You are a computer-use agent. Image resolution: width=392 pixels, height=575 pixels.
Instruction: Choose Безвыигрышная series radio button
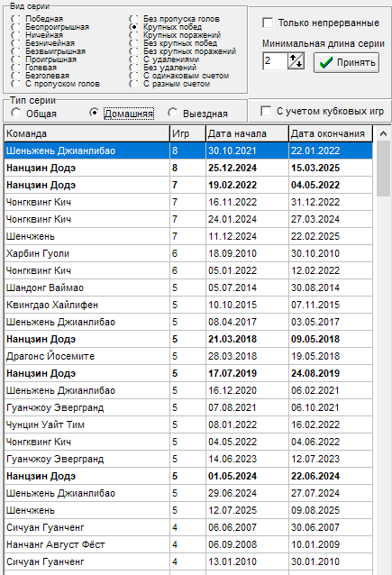point(15,51)
